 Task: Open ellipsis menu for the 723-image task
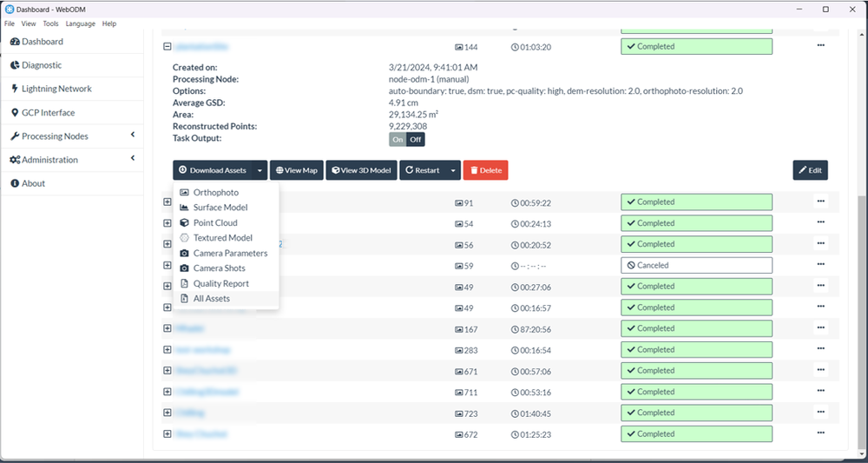click(820, 412)
